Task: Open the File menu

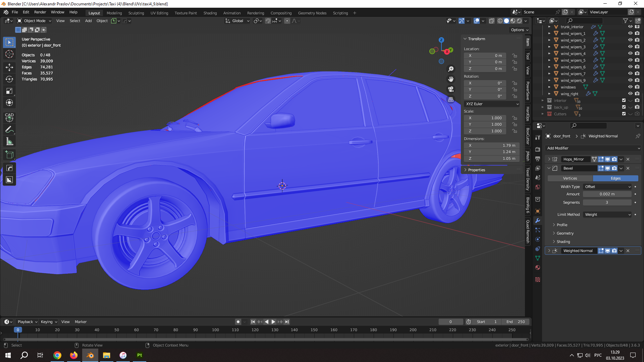Action: click(15, 12)
